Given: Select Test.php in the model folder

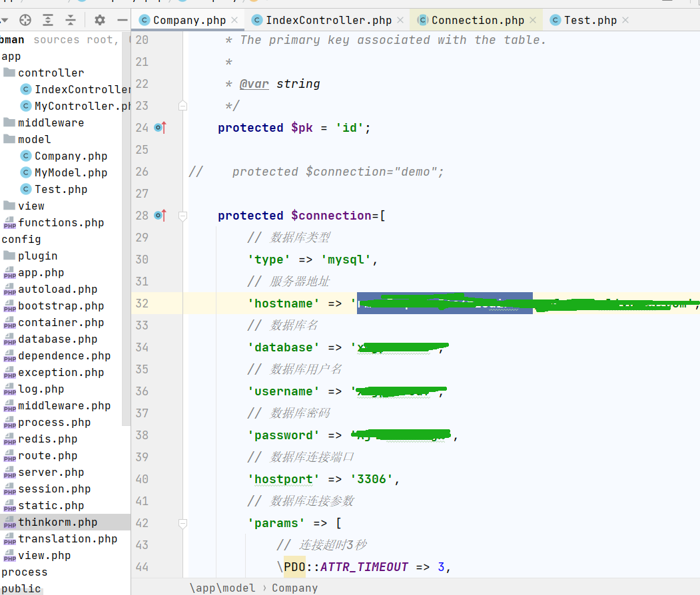Looking at the screenshot, I should [x=61, y=189].
